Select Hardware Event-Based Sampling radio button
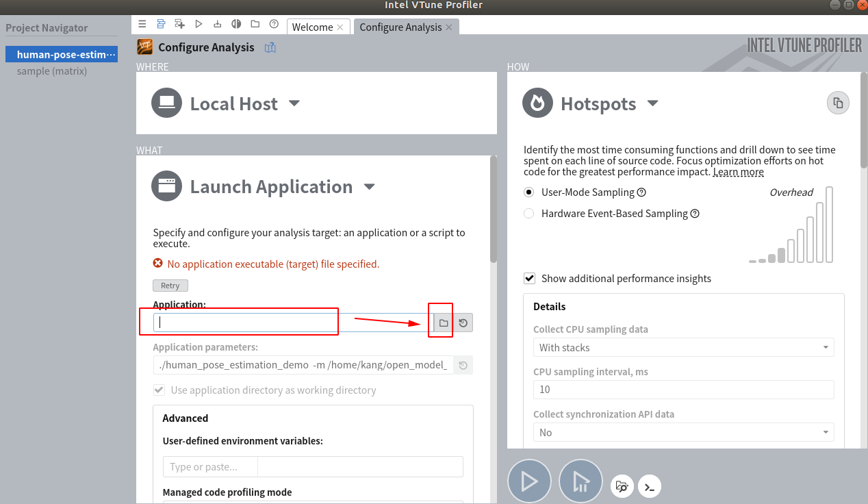The height and width of the screenshot is (504, 868). 528,214
